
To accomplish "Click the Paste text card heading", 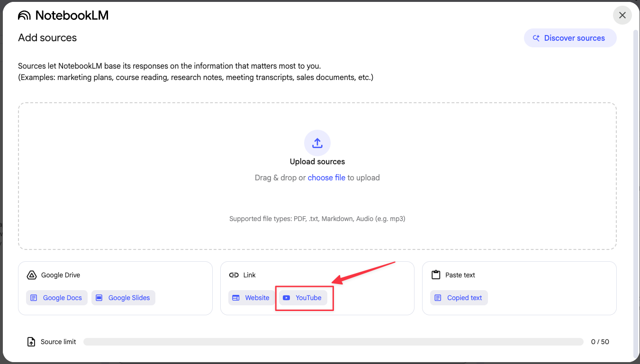I will 460,275.
